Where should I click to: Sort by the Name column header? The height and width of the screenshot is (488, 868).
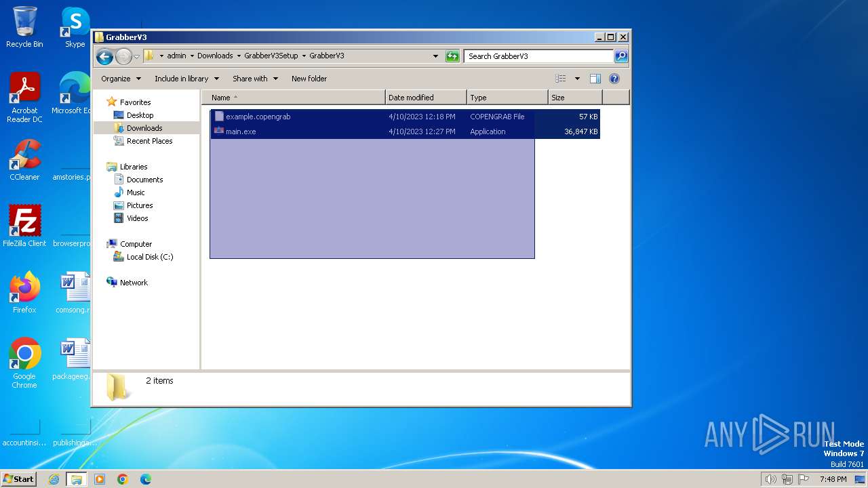pos(294,98)
